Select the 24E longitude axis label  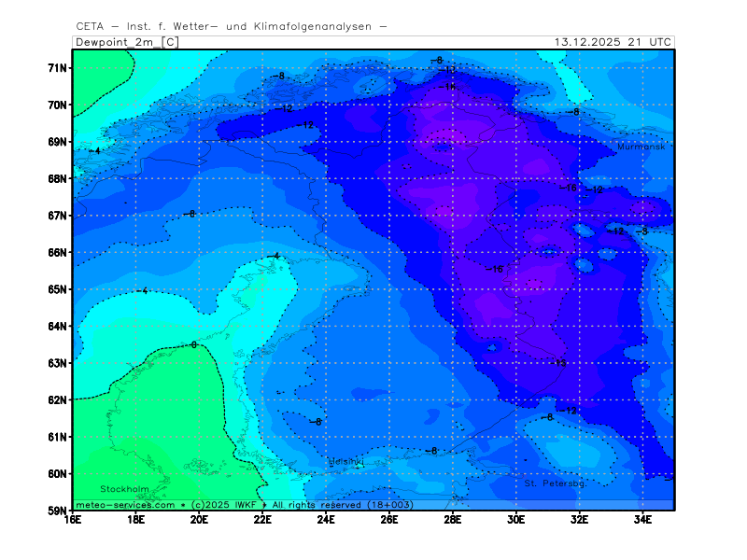click(x=326, y=520)
